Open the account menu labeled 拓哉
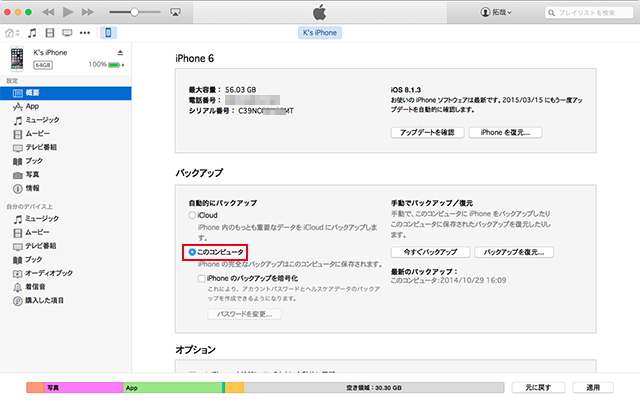This screenshot has width=640, height=402. (x=496, y=12)
